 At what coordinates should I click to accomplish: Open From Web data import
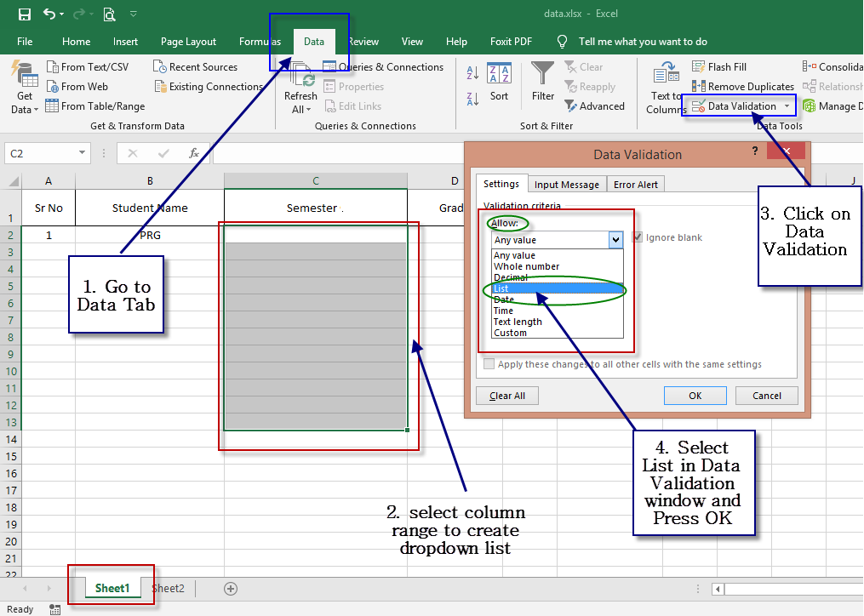[x=79, y=86]
